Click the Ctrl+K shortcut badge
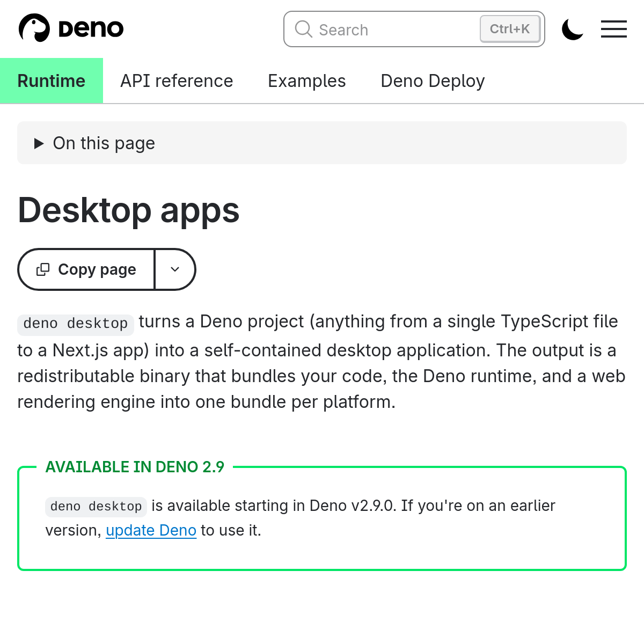 pyautogui.click(x=510, y=29)
